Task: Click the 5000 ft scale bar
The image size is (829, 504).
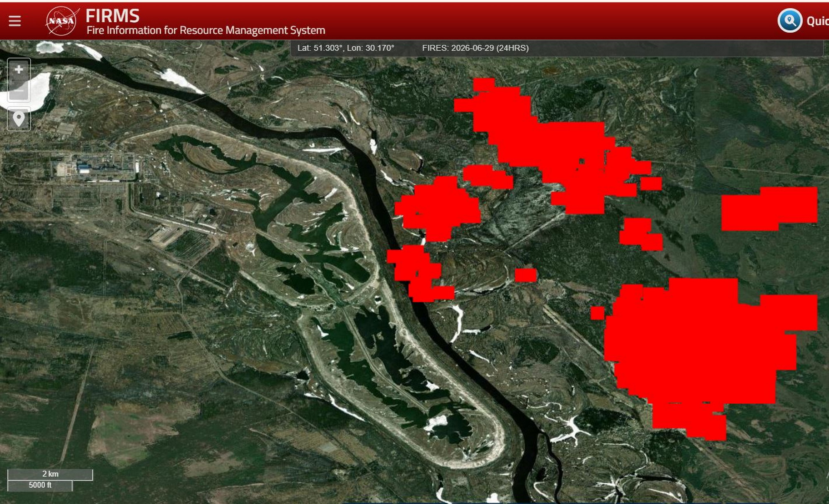Action: point(40,485)
